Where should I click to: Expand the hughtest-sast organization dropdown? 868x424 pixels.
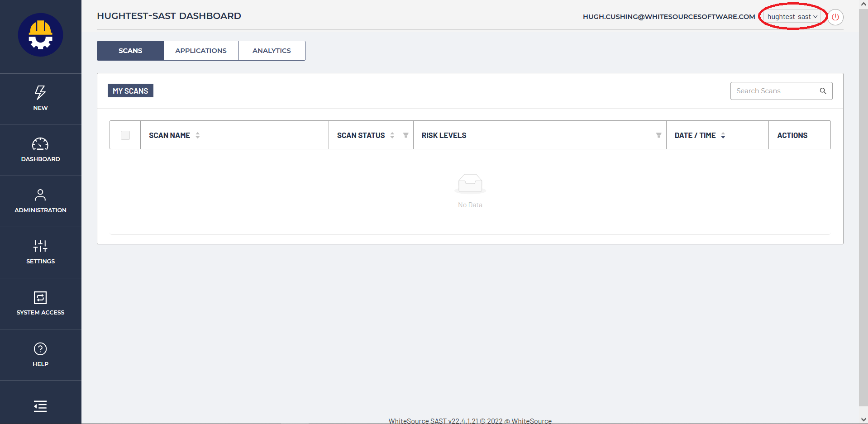click(x=792, y=17)
